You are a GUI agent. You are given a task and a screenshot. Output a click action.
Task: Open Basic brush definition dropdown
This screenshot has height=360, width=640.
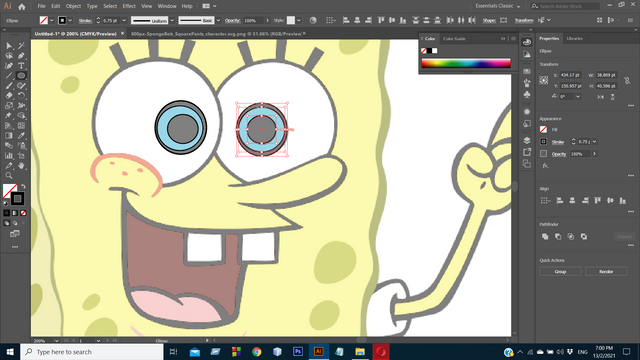[x=218, y=20]
